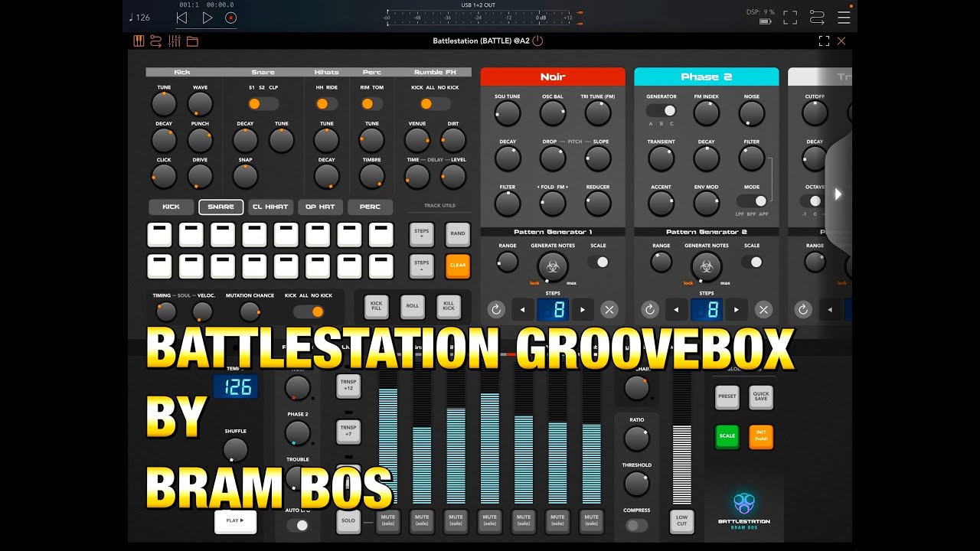Screen dimensions: 980x551
Task: Toggle mutation KICK ALL NO KICK switch
Action: click(308, 311)
